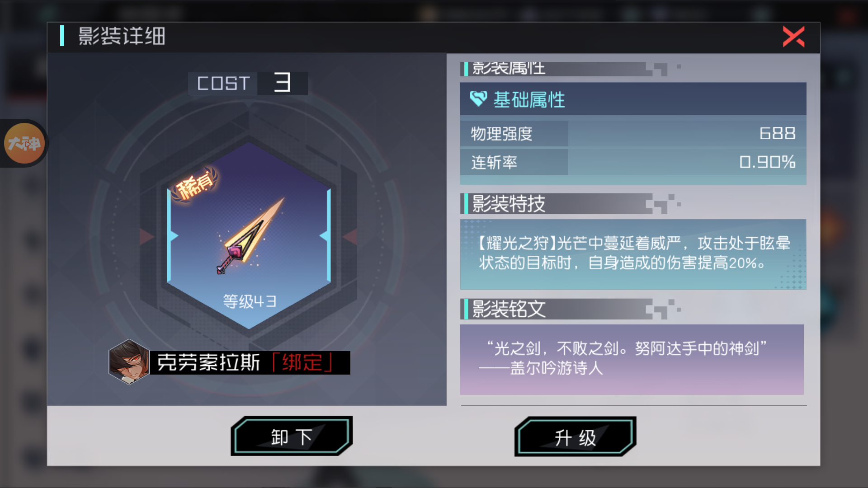
Task: Select the sword equipment icon in hexagon
Action: coord(249,235)
